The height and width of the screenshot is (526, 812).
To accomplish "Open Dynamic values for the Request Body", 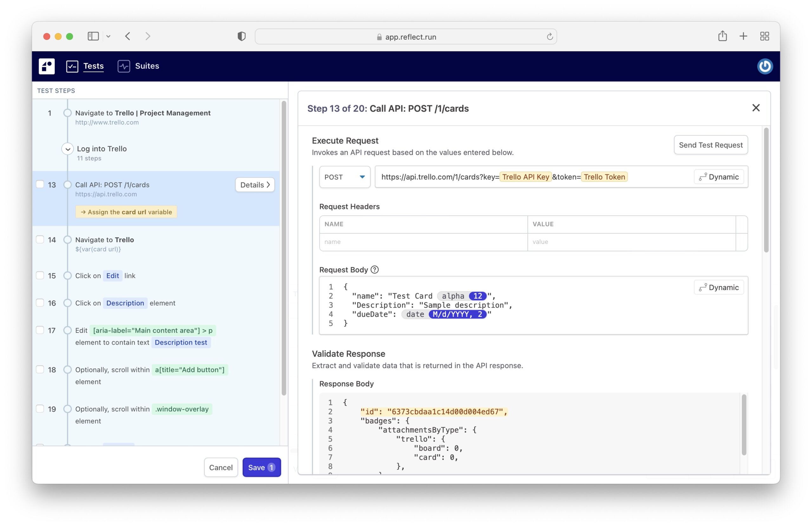I will click(x=719, y=287).
